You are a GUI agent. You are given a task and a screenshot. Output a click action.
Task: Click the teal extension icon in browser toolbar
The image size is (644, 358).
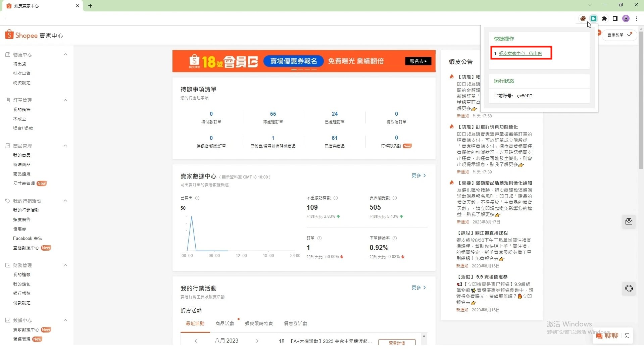(x=594, y=18)
